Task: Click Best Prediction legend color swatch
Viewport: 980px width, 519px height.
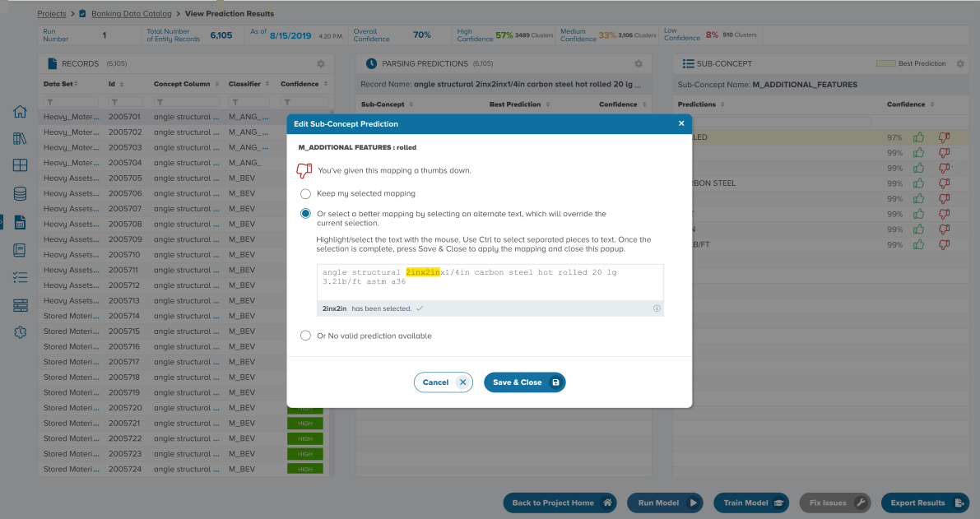Action: pos(885,63)
